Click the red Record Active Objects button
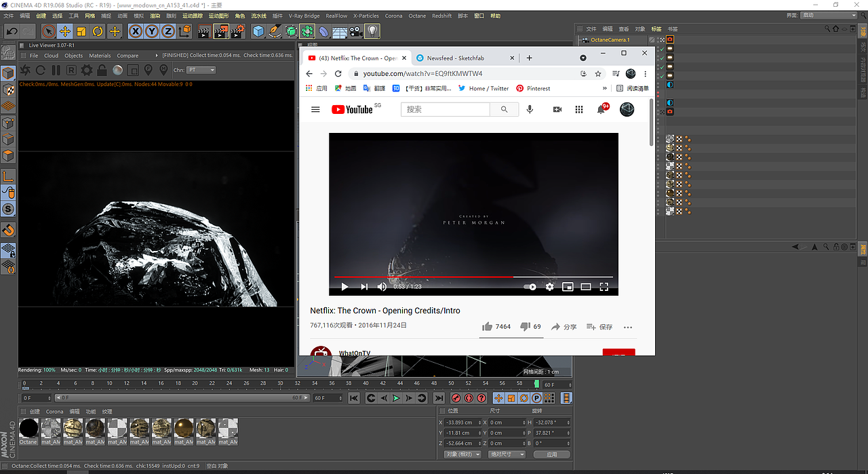 pyautogui.click(x=456, y=398)
